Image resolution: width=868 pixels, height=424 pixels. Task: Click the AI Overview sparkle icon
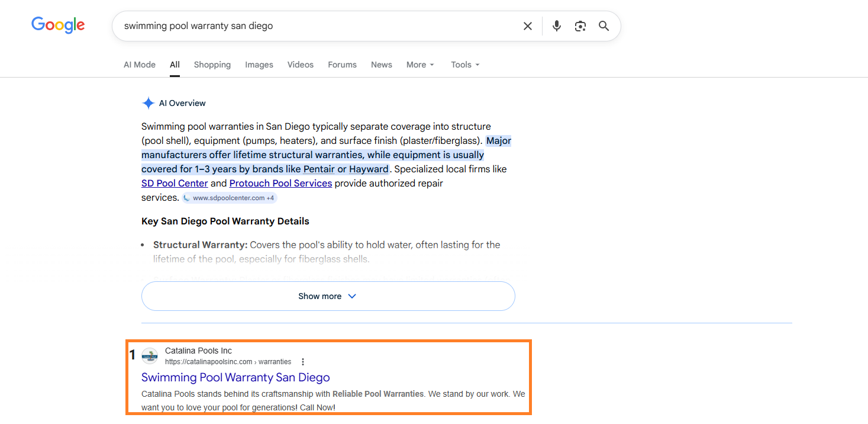pos(148,103)
